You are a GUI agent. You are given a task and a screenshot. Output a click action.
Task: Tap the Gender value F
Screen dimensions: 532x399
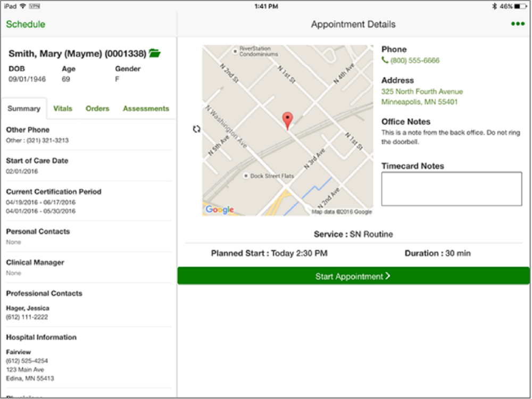click(x=117, y=79)
